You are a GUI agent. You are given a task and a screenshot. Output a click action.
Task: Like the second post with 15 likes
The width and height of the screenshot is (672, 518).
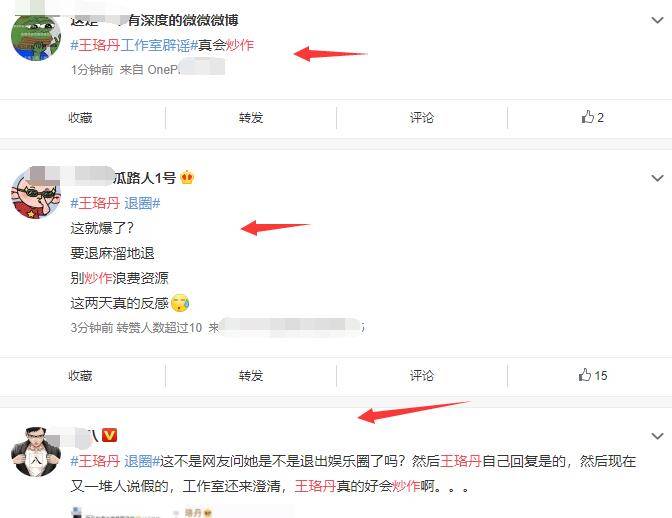point(593,375)
